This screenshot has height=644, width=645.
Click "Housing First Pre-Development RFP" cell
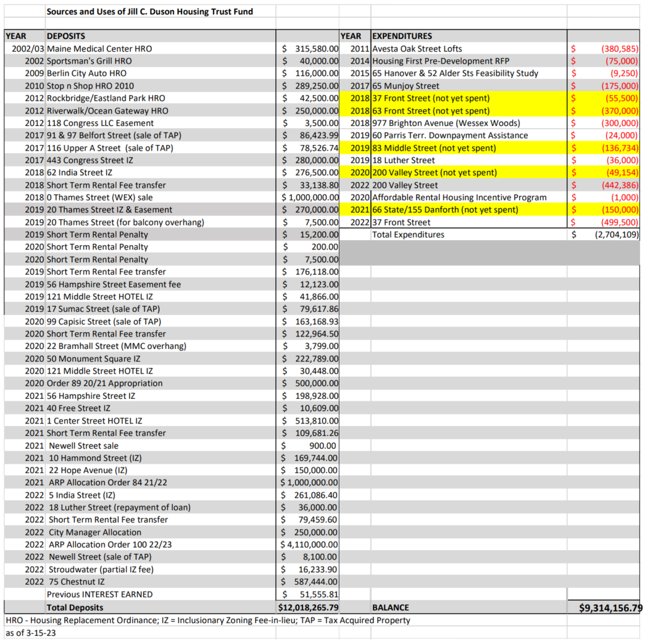440,61
